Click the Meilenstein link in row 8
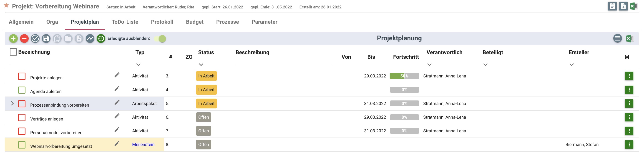 coord(143,144)
